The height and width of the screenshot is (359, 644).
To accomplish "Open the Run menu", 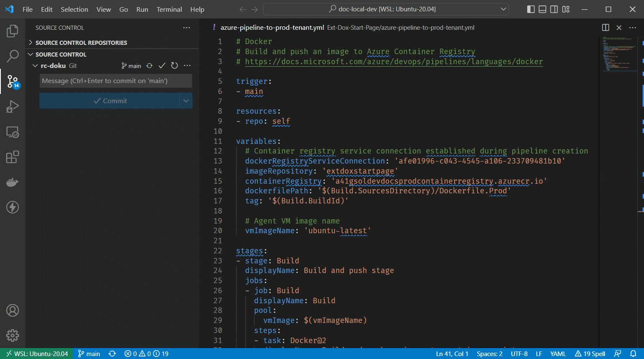I will tap(142, 9).
